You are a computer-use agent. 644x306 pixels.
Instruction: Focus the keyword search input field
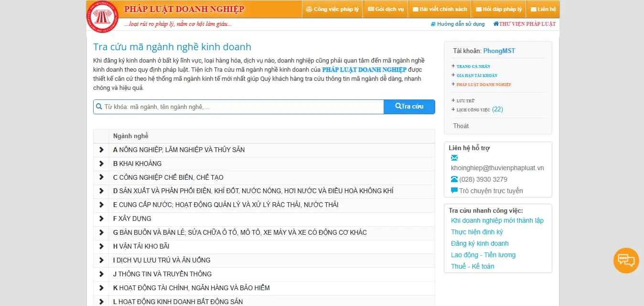[x=241, y=107]
